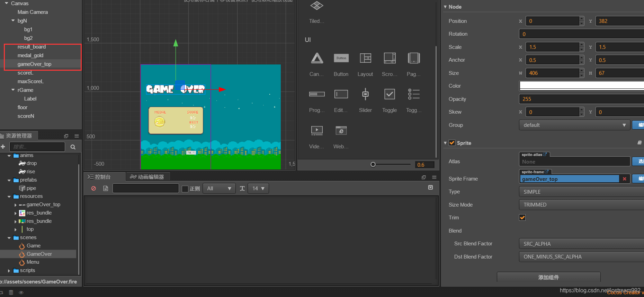Open the console log type All dropdown
The width and height of the screenshot is (644, 297).
point(219,189)
